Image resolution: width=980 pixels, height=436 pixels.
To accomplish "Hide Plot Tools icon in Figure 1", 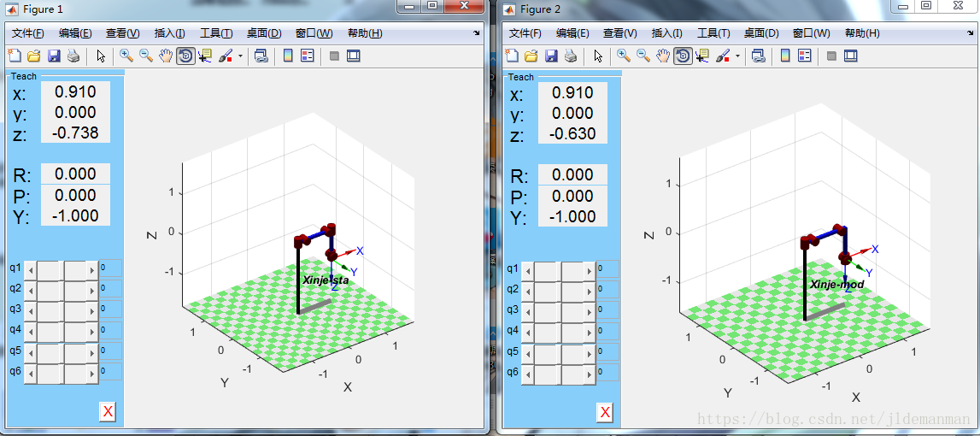I will pos(334,56).
